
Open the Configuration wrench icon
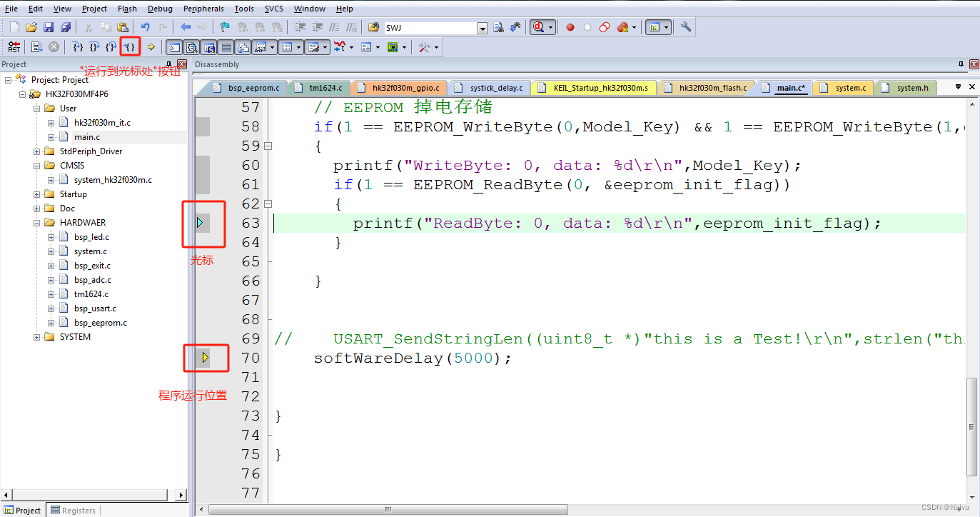[686, 27]
